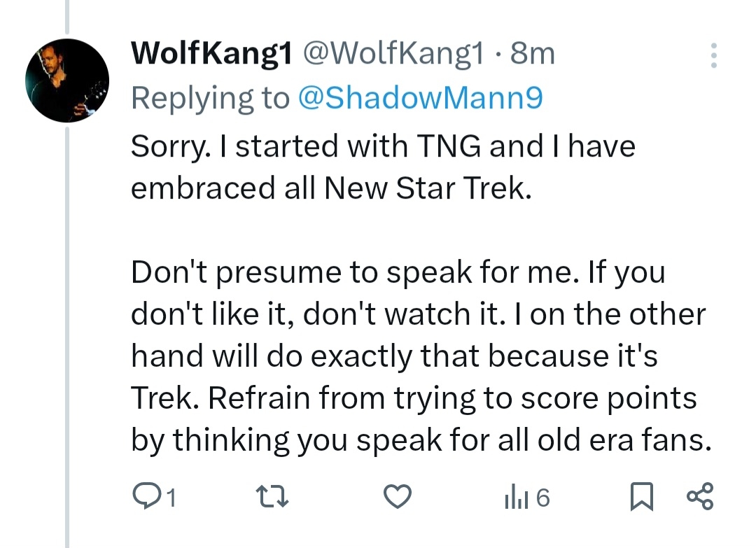Click the vertical thread line at left
This screenshot has height=548, width=756.
(x=68, y=350)
